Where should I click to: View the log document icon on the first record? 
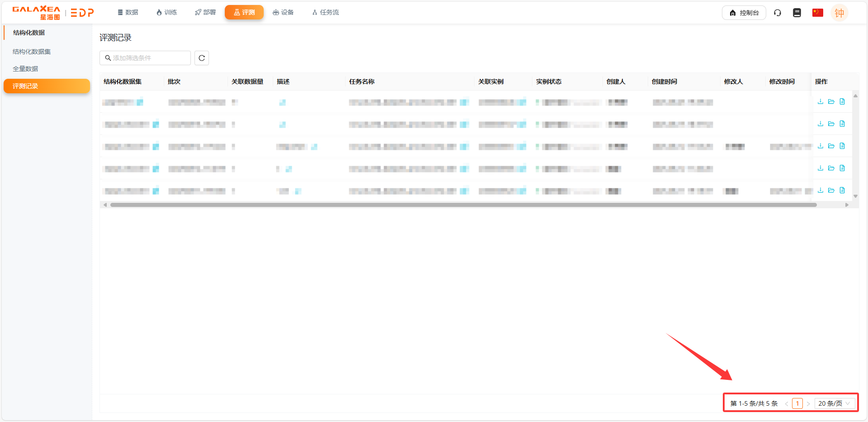click(842, 101)
